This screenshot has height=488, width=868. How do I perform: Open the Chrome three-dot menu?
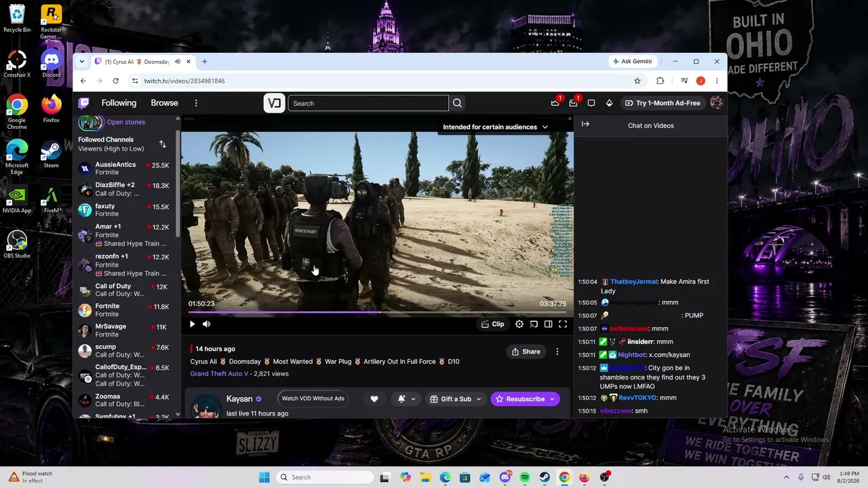[x=717, y=81]
